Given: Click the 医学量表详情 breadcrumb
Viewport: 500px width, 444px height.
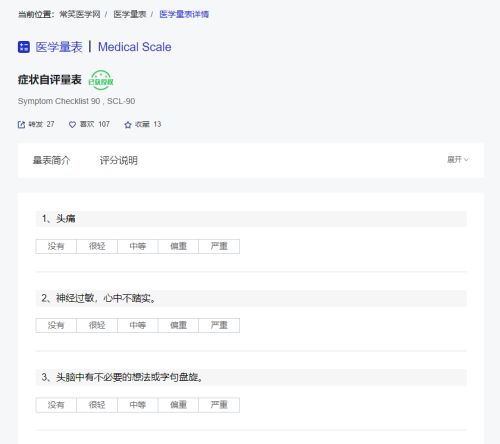Looking at the screenshot, I should pos(184,14).
